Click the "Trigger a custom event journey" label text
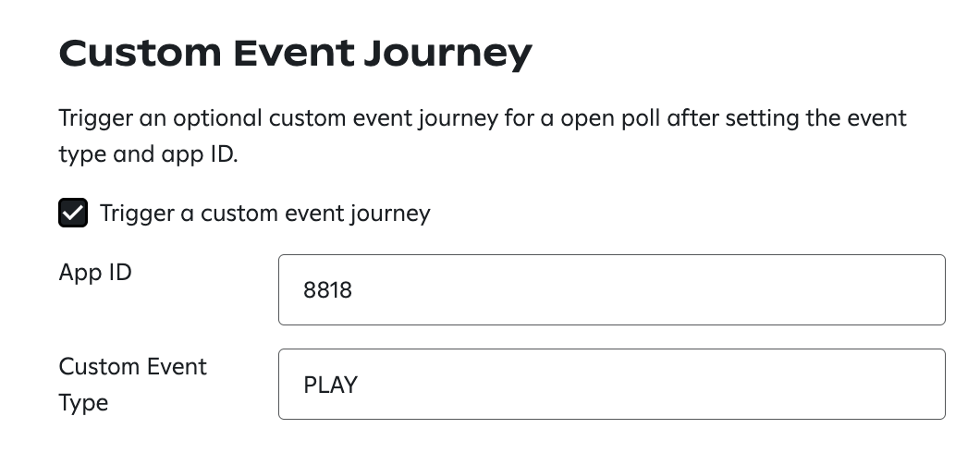Image resolution: width=980 pixels, height=453 pixels. (x=265, y=214)
